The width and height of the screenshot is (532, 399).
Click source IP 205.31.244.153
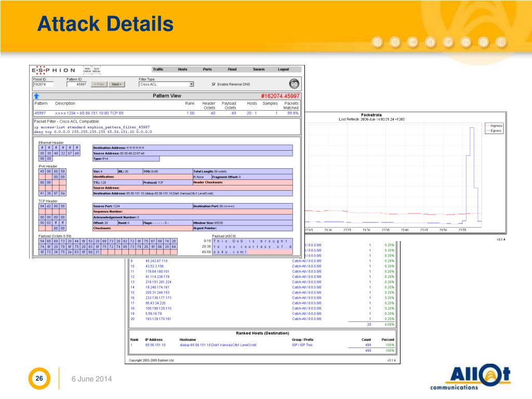click(157, 292)
